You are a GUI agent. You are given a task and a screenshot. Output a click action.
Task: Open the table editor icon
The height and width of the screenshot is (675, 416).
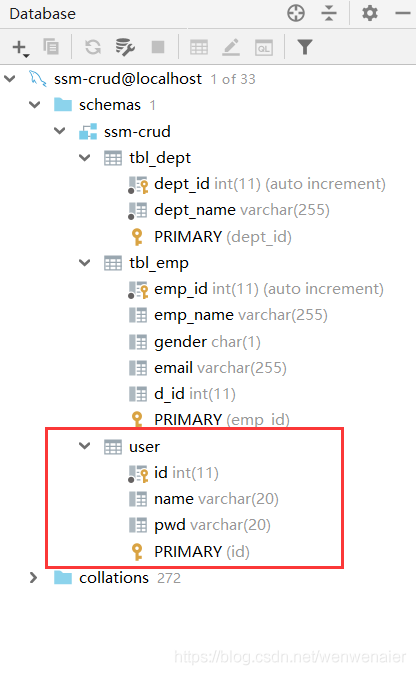(x=199, y=47)
